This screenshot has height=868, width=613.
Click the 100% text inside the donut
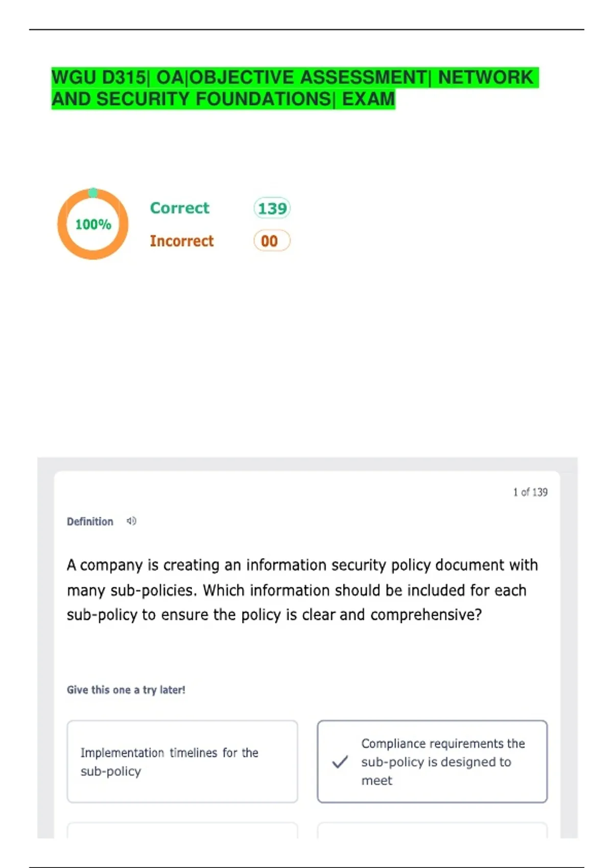click(x=93, y=224)
